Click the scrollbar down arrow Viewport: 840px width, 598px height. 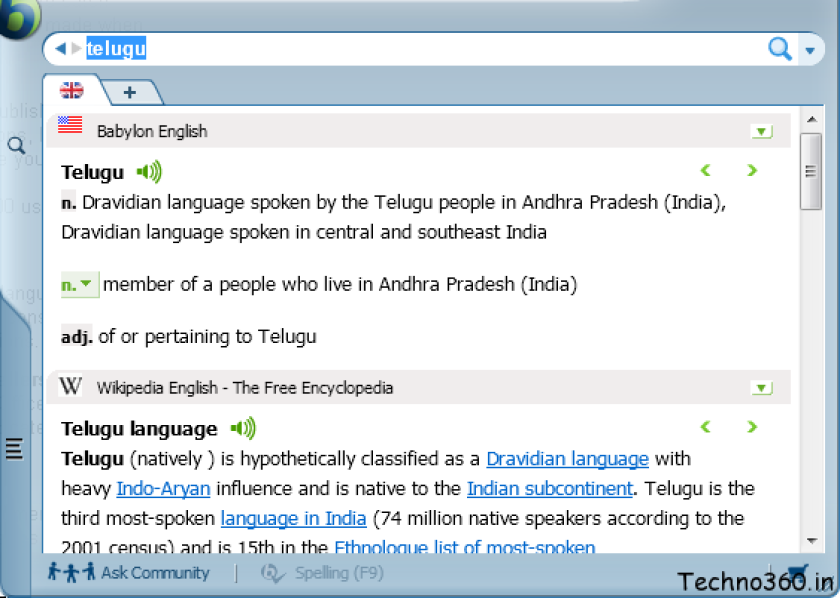(812, 541)
